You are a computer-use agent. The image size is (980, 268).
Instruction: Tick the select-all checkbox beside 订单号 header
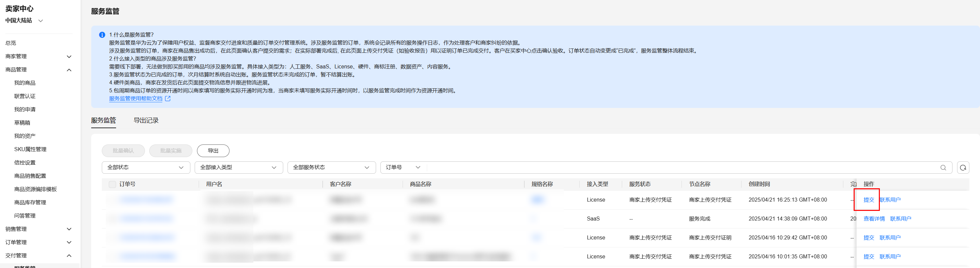point(112,184)
